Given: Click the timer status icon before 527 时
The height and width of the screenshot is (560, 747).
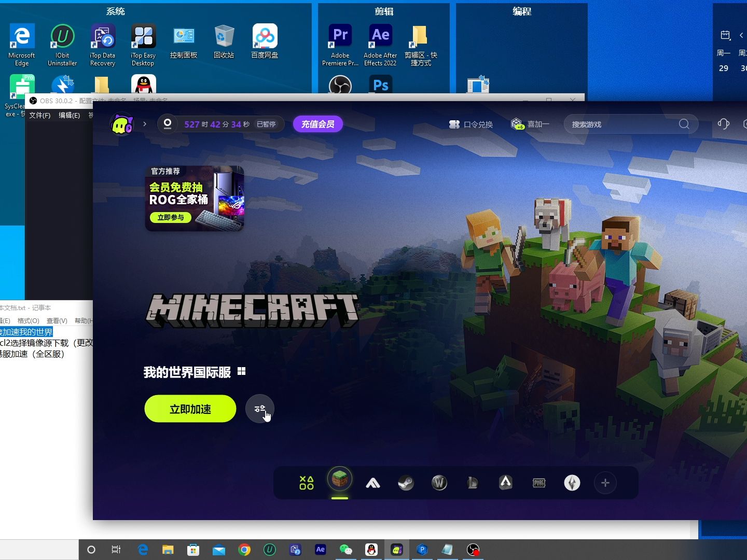Looking at the screenshot, I should pos(168,124).
